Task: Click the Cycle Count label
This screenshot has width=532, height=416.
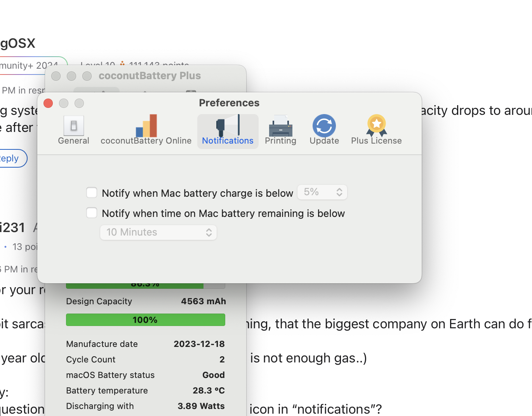Action: (91, 360)
